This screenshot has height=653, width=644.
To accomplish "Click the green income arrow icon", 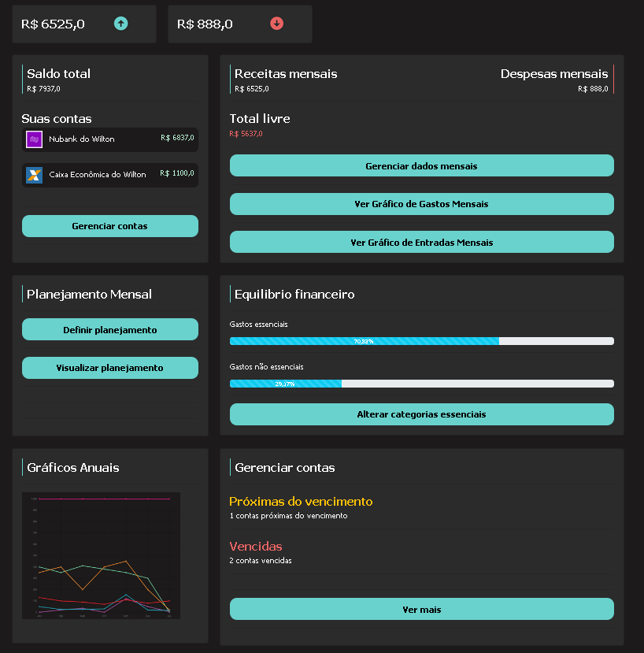I will pos(120,24).
